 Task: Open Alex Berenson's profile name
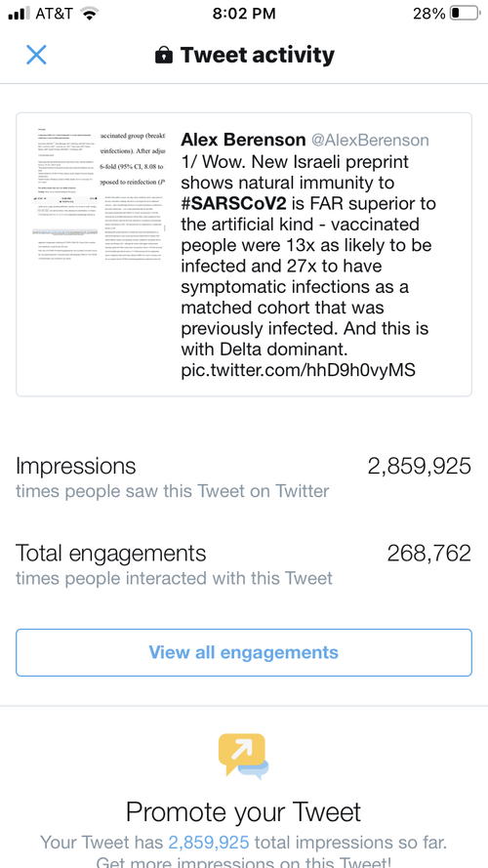[x=243, y=140]
